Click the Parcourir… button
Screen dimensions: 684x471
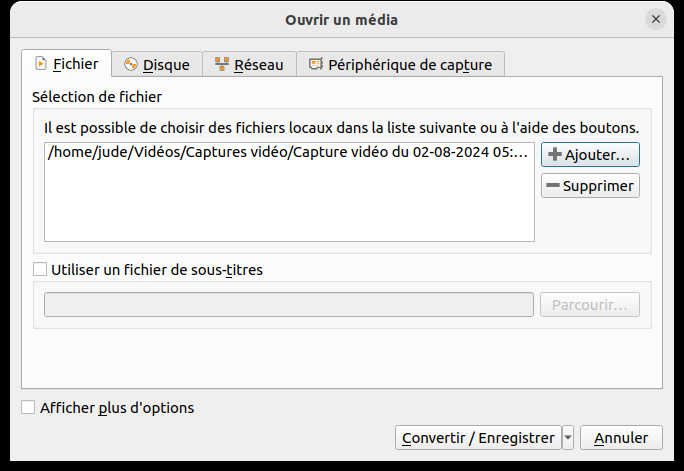590,304
